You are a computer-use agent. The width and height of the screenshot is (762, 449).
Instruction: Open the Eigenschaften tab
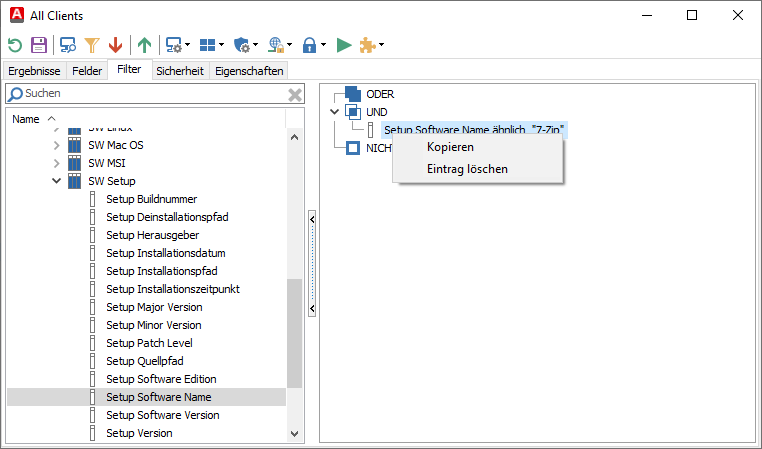pyautogui.click(x=248, y=71)
